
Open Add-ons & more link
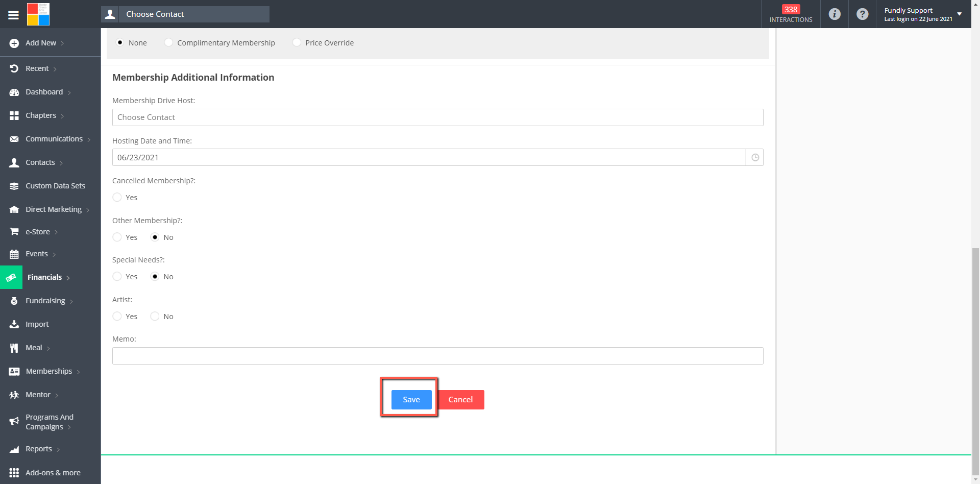pyautogui.click(x=53, y=473)
